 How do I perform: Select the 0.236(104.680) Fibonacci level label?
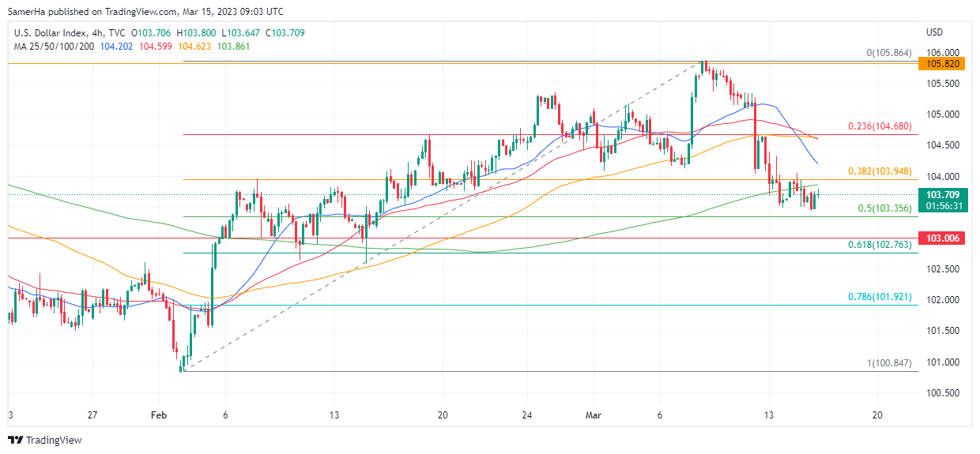880,126
